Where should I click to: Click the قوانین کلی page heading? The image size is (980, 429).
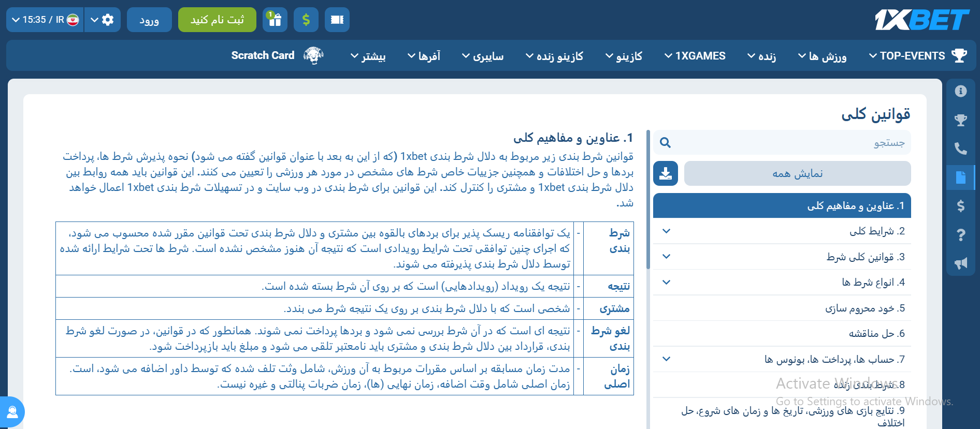tap(875, 114)
